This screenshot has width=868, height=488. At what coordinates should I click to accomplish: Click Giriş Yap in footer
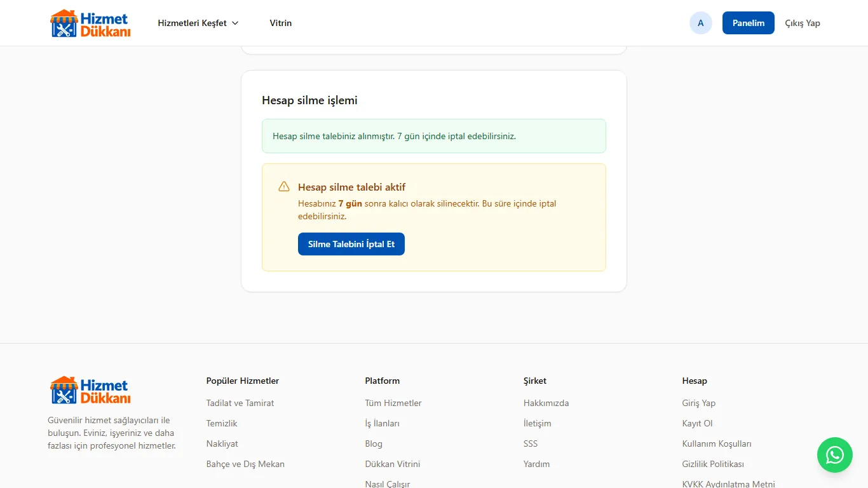pyautogui.click(x=699, y=403)
